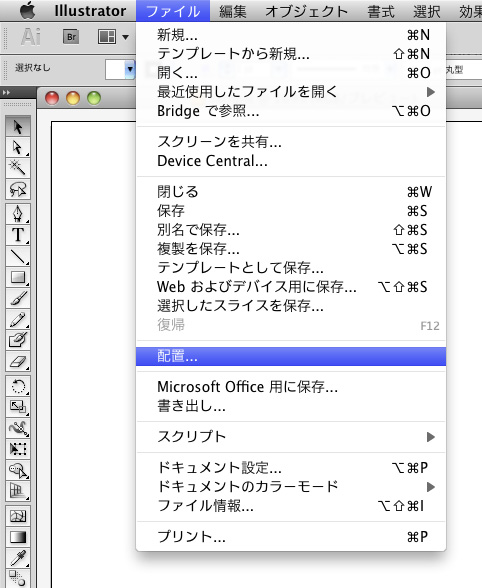Choose ドキュメント設定...
Viewport: 482px width, 588px height.
291,467
